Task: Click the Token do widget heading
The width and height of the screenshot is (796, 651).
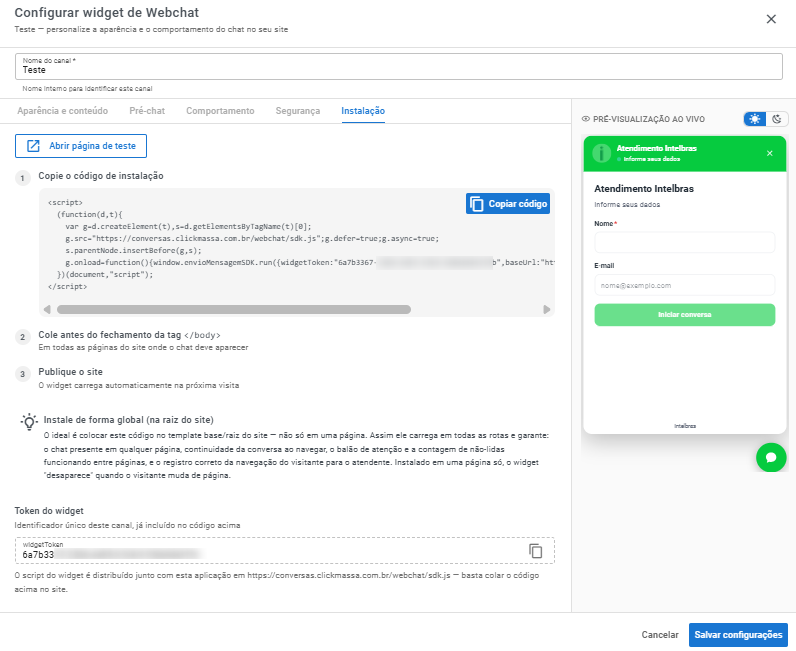Action: (x=49, y=511)
